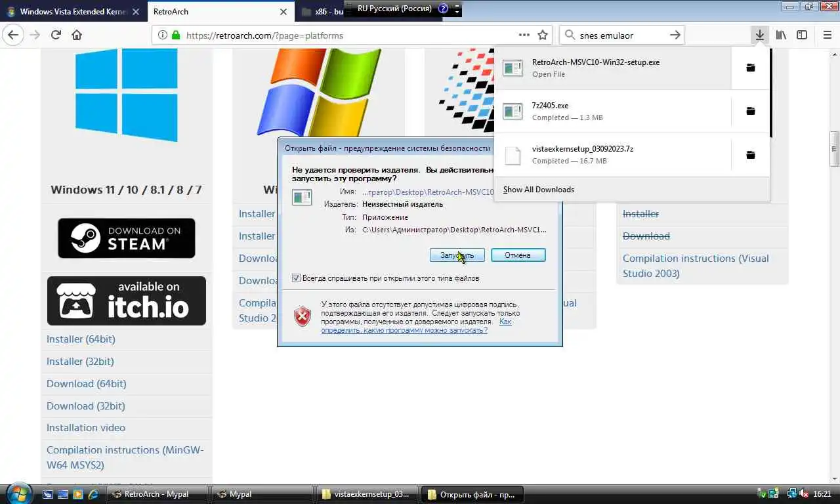The image size is (840, 504).
Task: Click the Download on Steam button
Action: 127,238
